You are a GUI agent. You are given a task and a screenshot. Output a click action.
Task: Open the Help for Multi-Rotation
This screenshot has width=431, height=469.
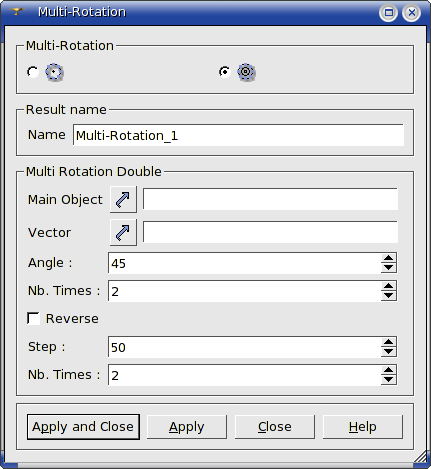[x=363, y=427]
